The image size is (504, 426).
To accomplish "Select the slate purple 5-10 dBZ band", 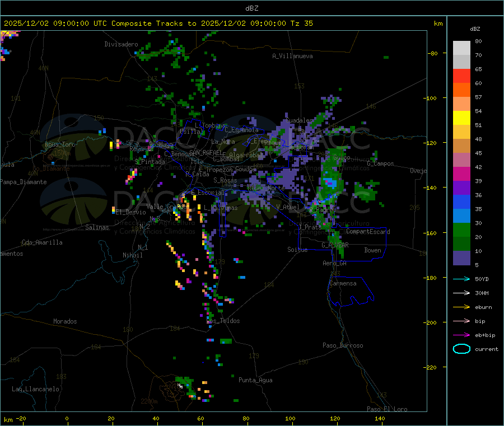I will (461, 258).
